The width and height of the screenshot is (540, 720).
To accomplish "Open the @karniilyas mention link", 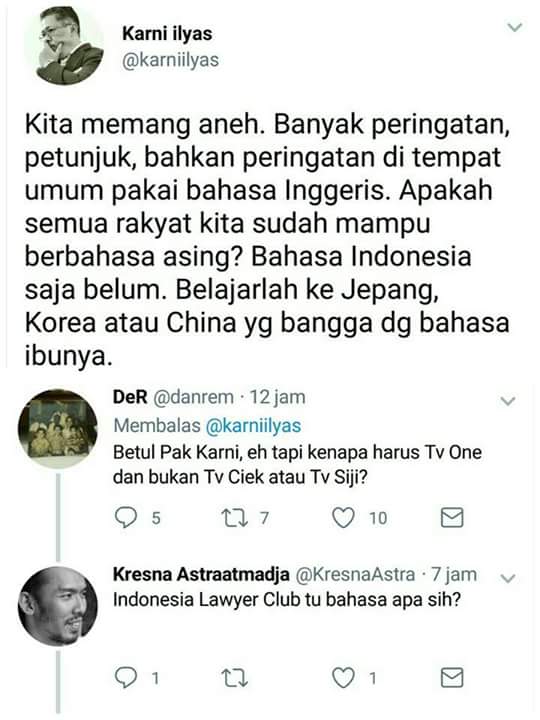I will pos(253,425).
